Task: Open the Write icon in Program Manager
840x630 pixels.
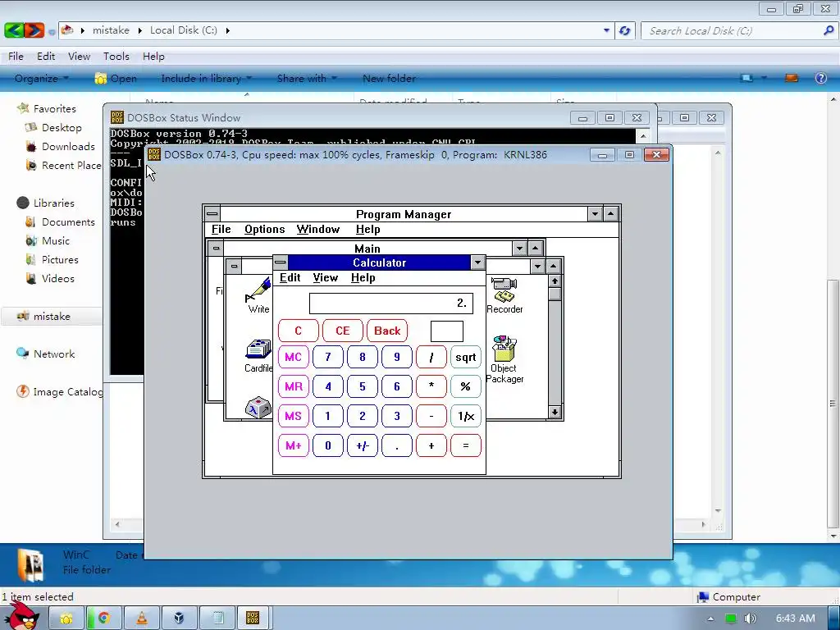Action: (x=258, y=294)
